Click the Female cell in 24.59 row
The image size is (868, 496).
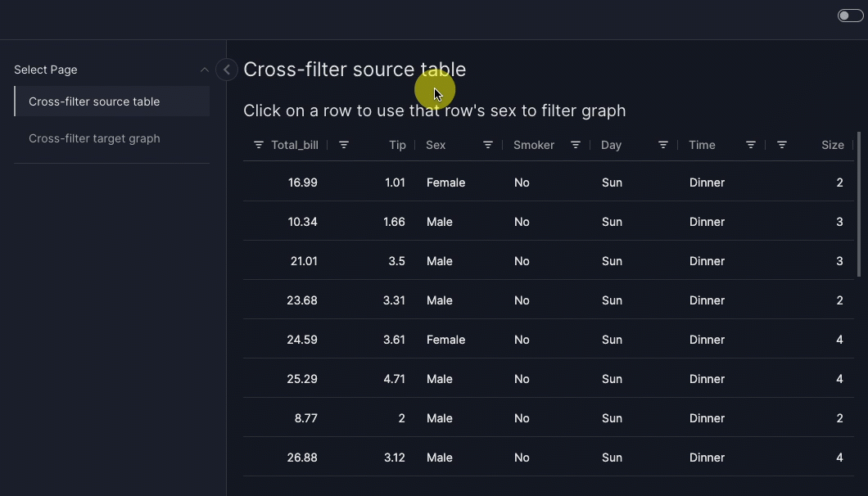click(445, 340)
